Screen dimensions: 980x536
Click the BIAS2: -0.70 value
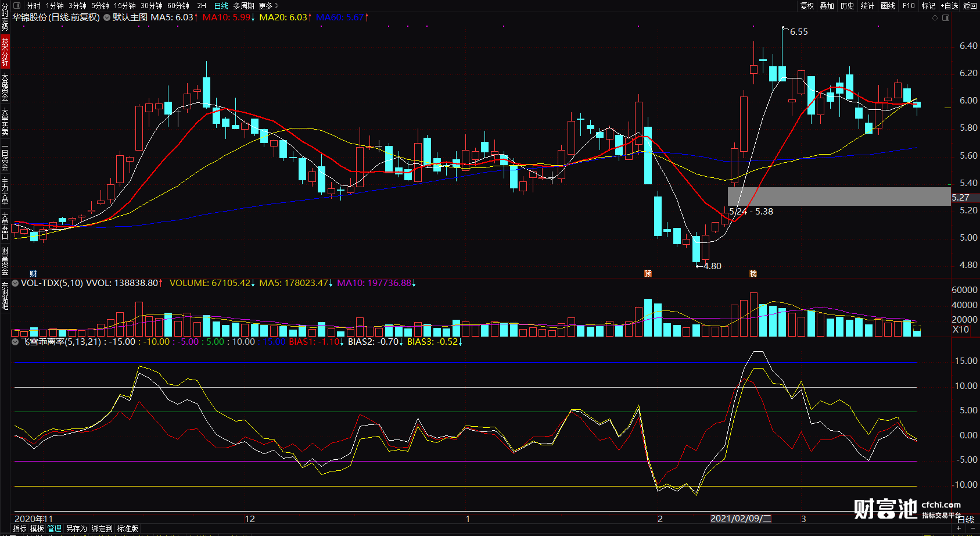tap(375, 342)
